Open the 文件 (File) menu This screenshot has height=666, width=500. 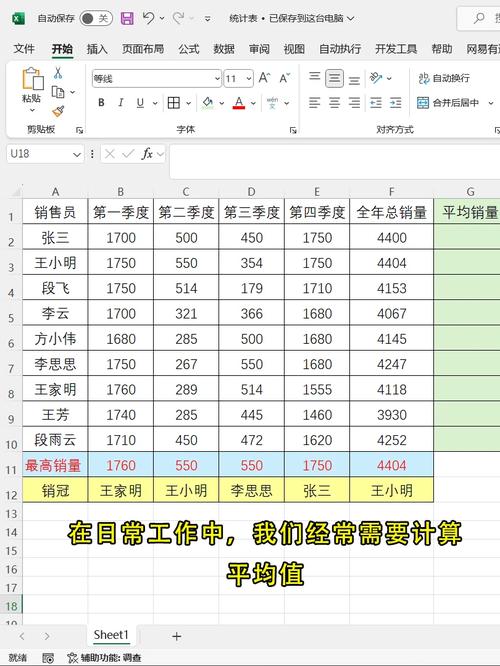[x=24, y=49]
